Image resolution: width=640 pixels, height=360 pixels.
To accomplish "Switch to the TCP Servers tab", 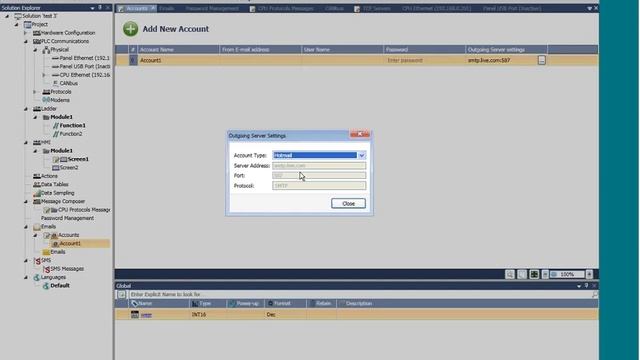I will 372,9.
